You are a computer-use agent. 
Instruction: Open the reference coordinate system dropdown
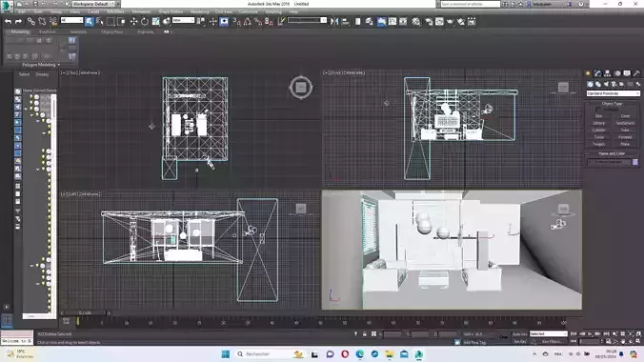pyautogui.click(x=183, y=20)
